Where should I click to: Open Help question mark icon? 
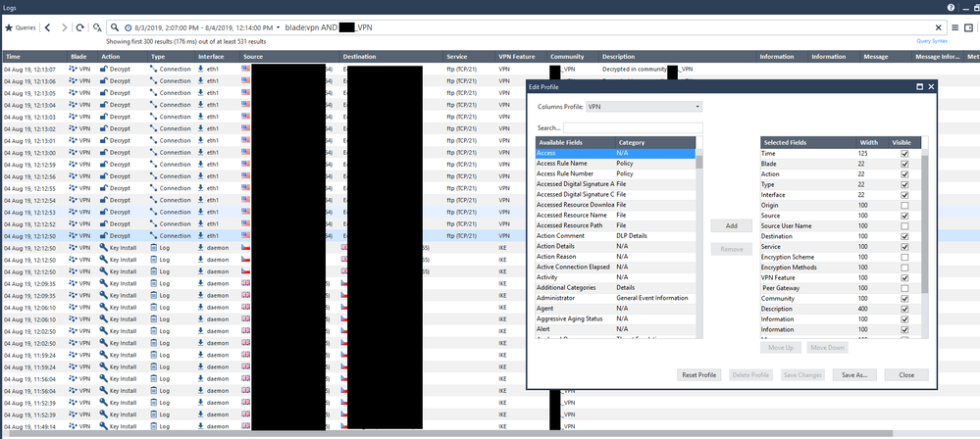tap(952, 7)
